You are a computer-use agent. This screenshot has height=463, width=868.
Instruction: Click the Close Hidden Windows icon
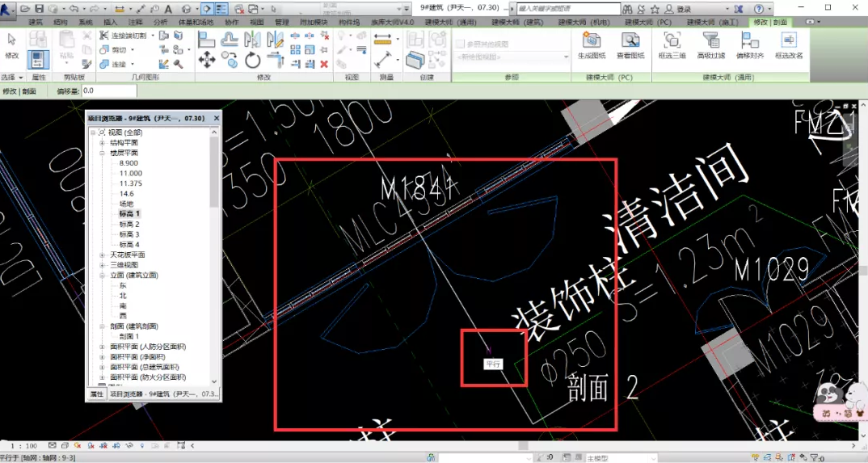click(239, 9)
